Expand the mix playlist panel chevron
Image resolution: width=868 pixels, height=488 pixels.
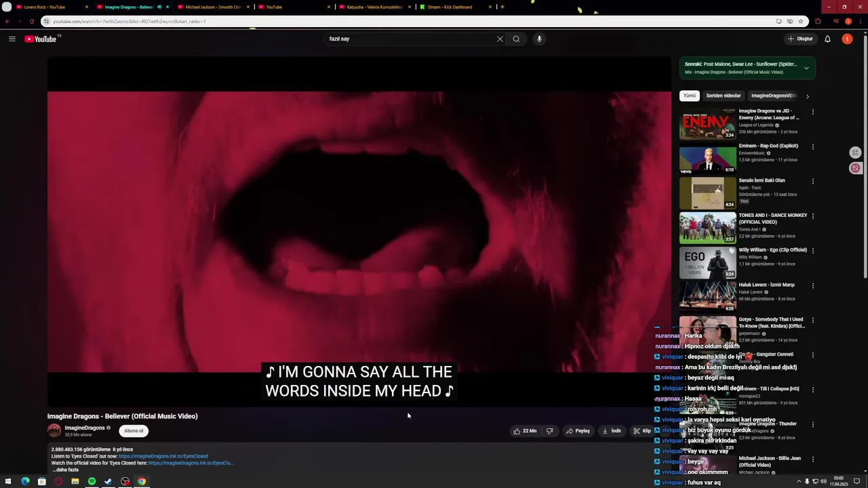click(x=806, y=68)
